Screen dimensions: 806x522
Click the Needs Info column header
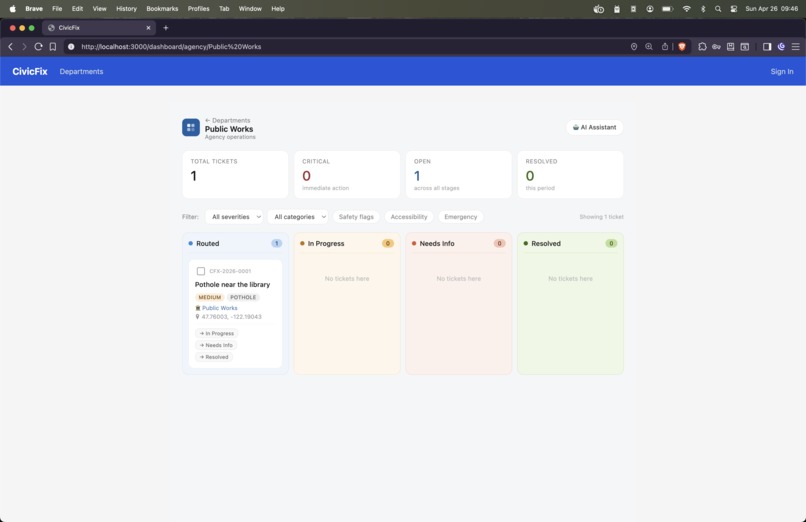coord(459,244)
